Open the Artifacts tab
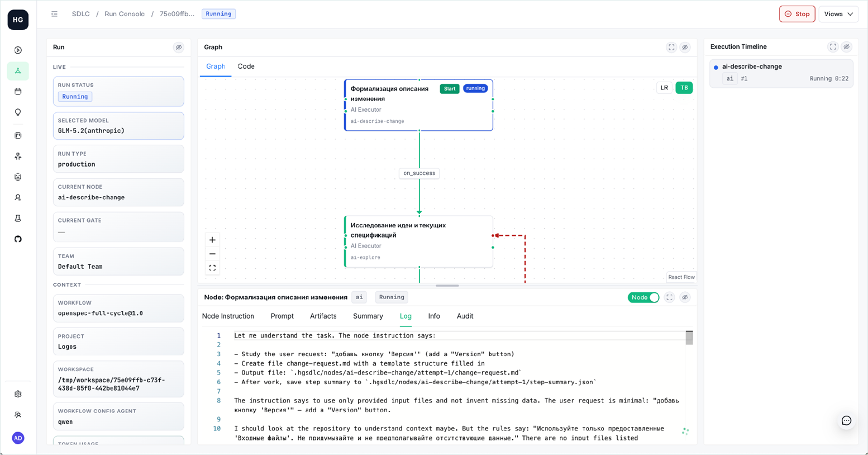Viewport: 868px width, 455px height. click(323, 316)
